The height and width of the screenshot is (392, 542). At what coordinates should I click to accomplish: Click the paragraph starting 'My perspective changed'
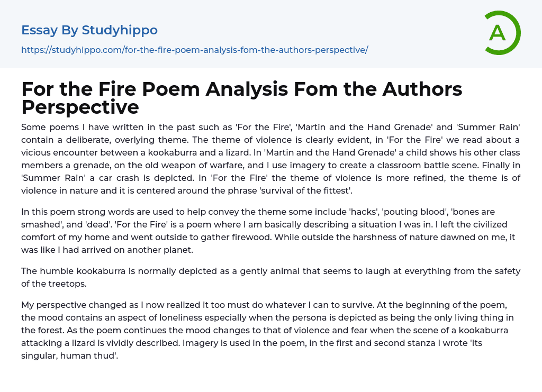[270, 330]
